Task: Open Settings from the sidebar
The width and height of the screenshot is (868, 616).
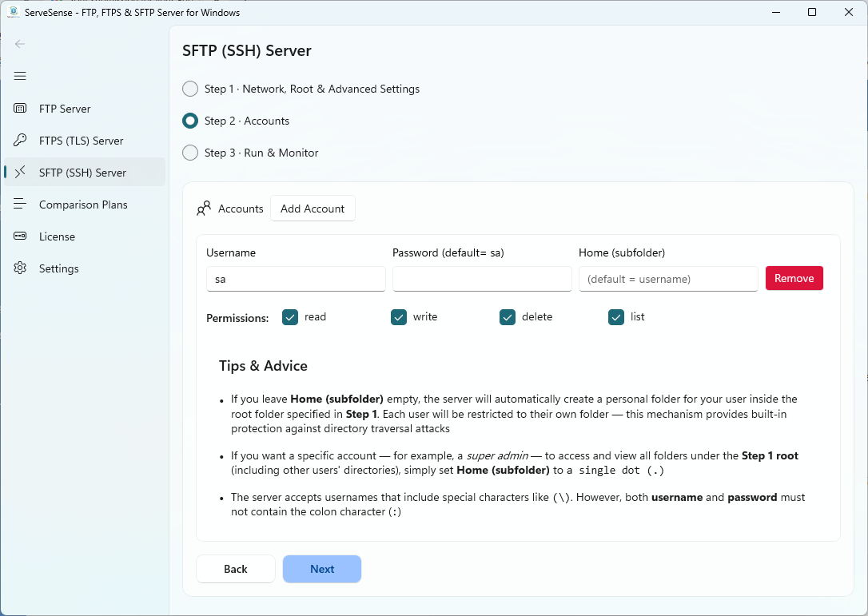Action: (x=85, y=268)
